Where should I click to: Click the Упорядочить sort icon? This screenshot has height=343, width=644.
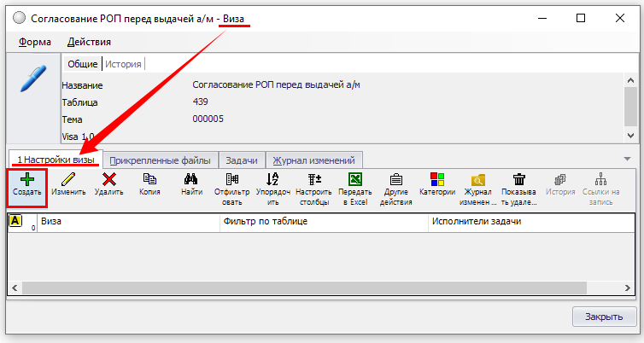click(x=272, y=180)
